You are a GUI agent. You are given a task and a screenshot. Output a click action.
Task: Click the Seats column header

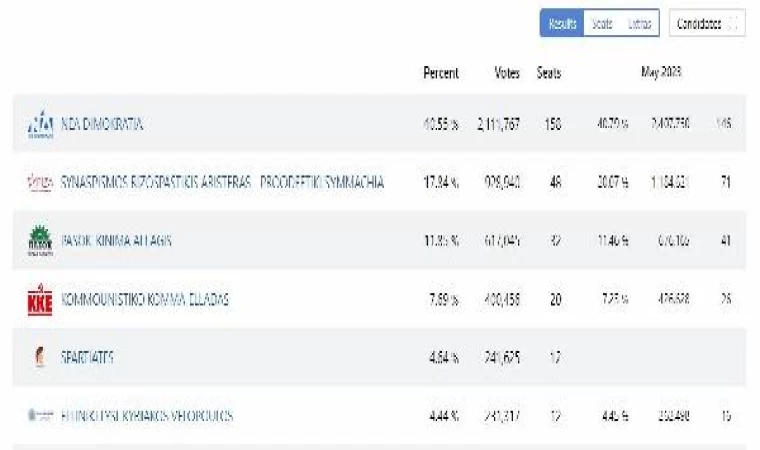pyautogui.click(x=549, y=73)
